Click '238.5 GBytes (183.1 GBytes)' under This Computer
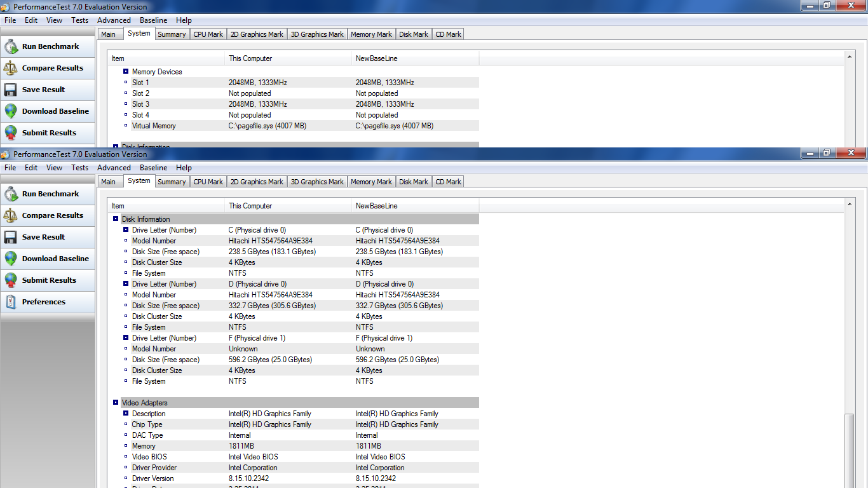Screen dimensions: 868x488 [272, 252]
